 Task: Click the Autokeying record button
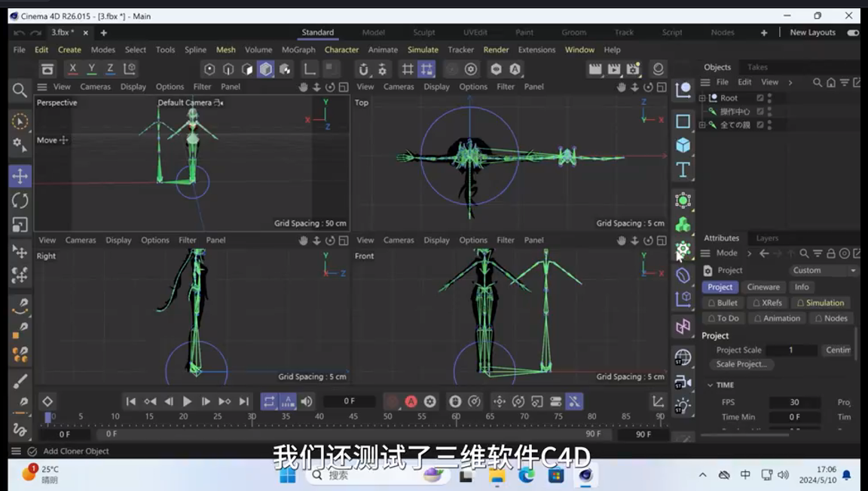(411, 402)
